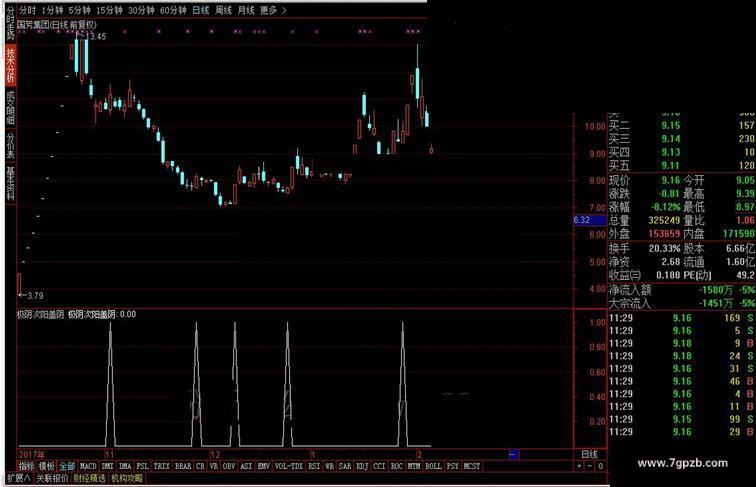Click 日线 label beside the timeline
This screenshot has width=756, height=487.
(x=589, y=454)
